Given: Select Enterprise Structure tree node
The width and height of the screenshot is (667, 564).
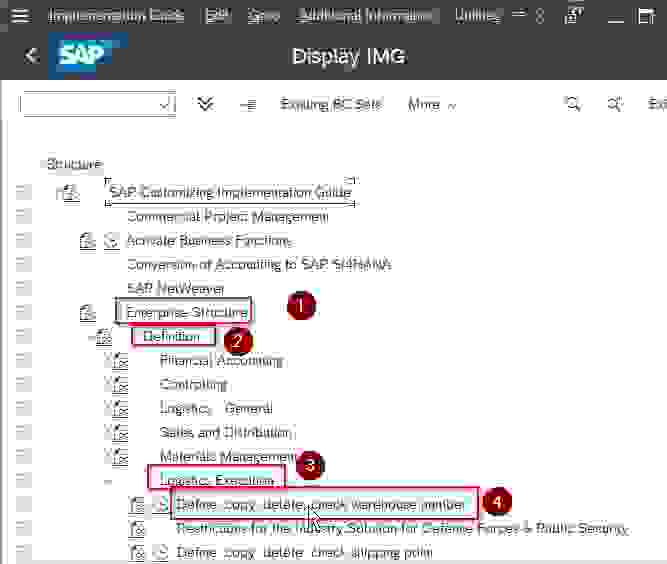Looking at the screenshot, I should pos(186,312).
